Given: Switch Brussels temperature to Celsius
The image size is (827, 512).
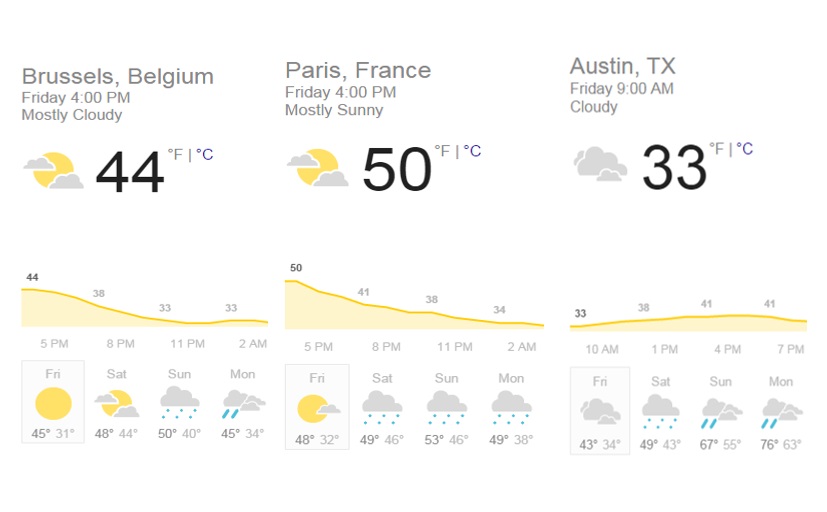Looking at the screenshot, I should pyautogui.click(x=205, y=155).
